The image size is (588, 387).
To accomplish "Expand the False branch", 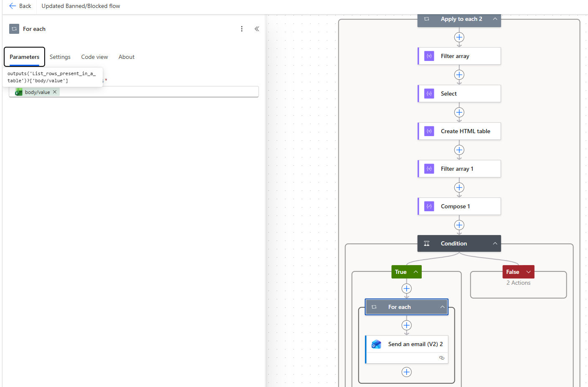I will point(528,272).
